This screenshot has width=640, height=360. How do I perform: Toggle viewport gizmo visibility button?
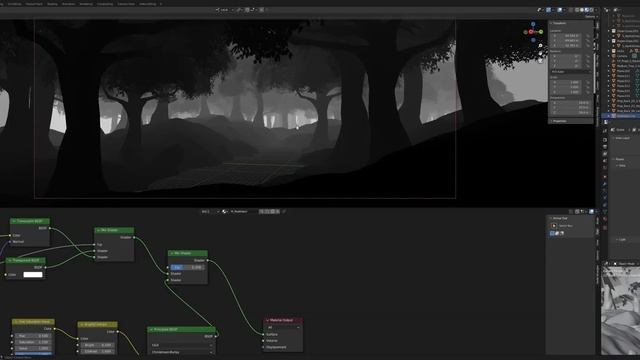pos(548,10)
